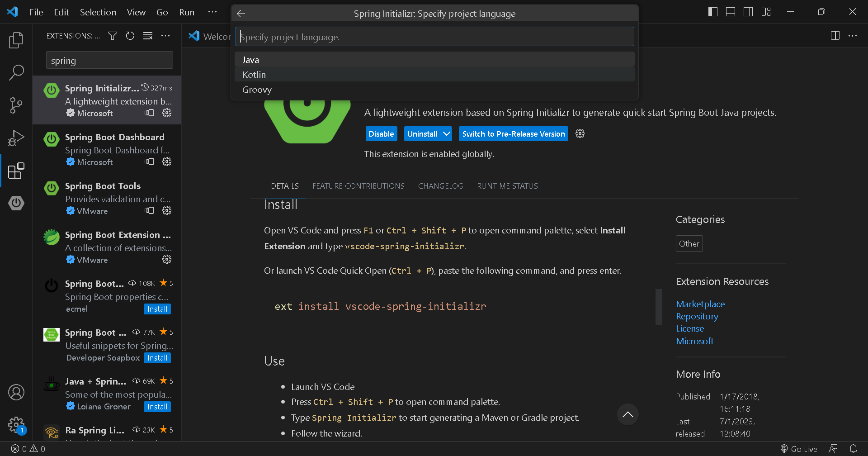Open the Search view
The height and width of the screenshot is (456, 868).
pos(16,72)
